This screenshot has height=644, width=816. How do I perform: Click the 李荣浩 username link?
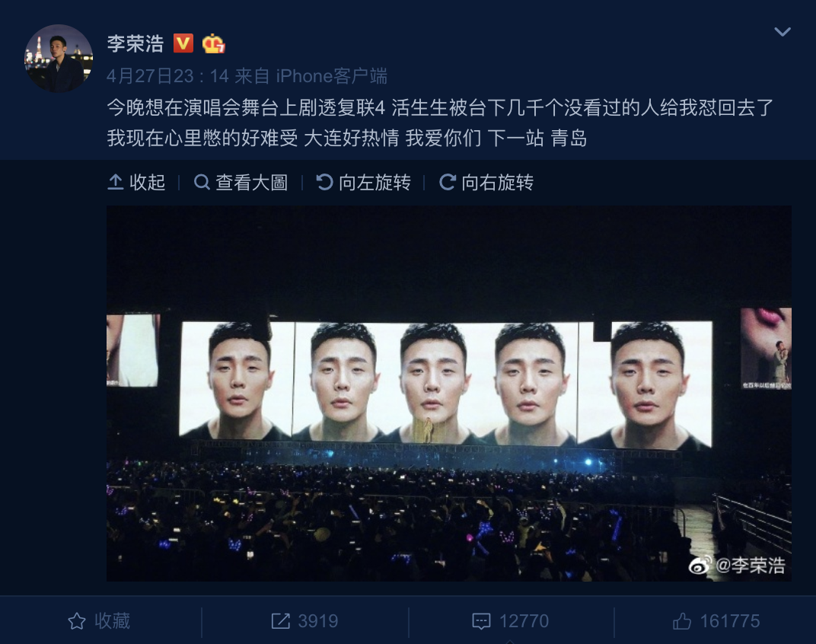point(135,43)
